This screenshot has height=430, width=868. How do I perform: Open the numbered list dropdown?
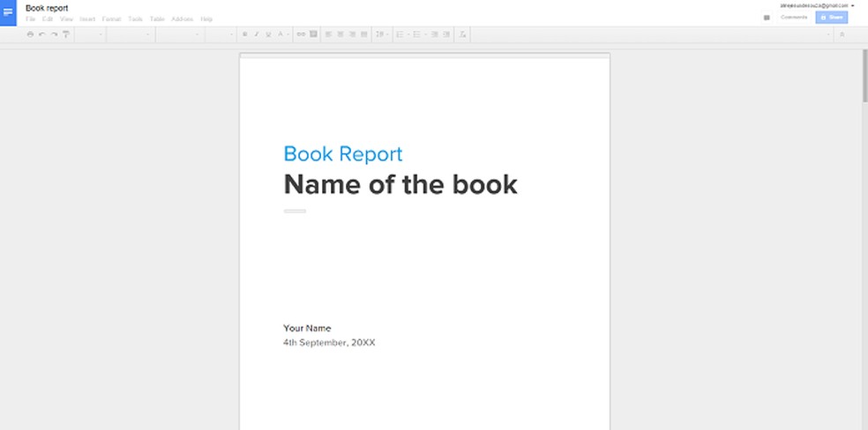click(401, 34)
